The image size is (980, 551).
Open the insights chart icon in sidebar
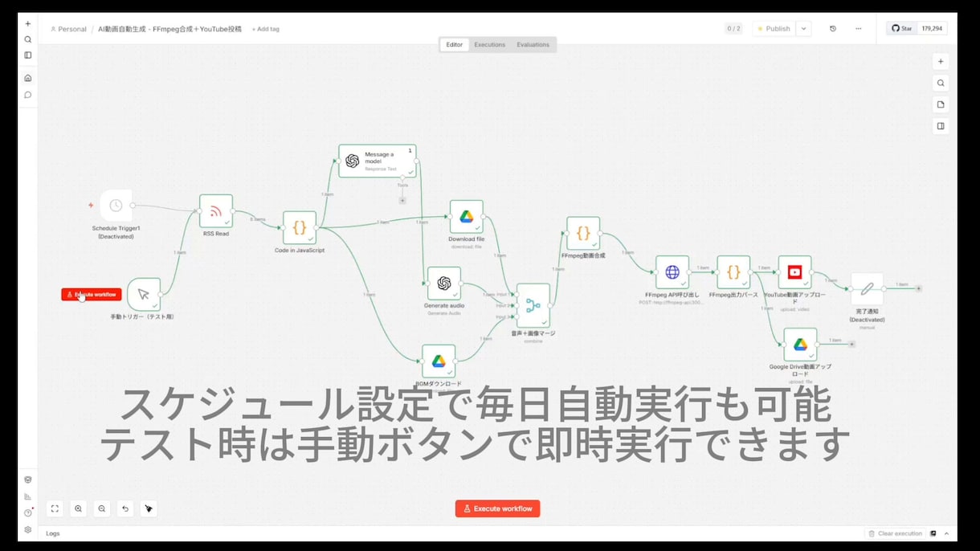coord(27,496)
